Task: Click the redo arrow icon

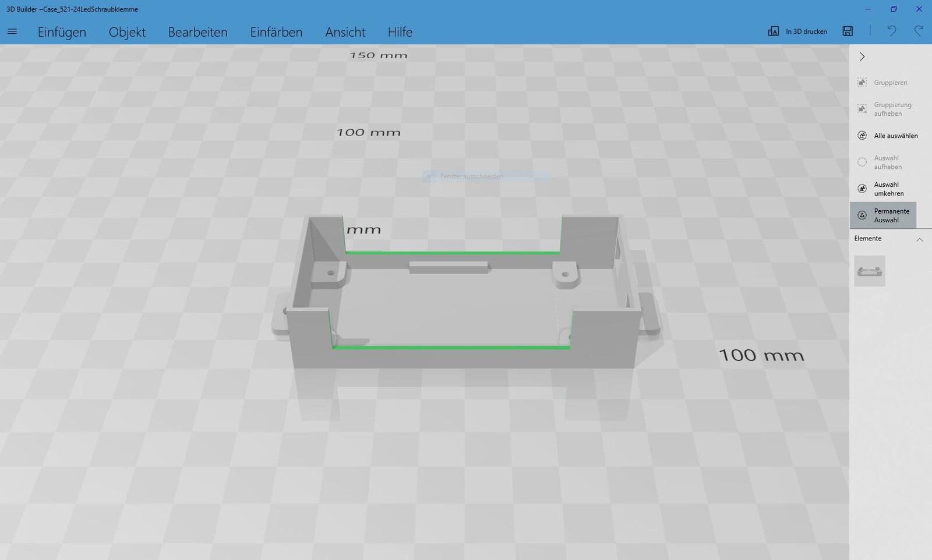Action: coord(919,31)
